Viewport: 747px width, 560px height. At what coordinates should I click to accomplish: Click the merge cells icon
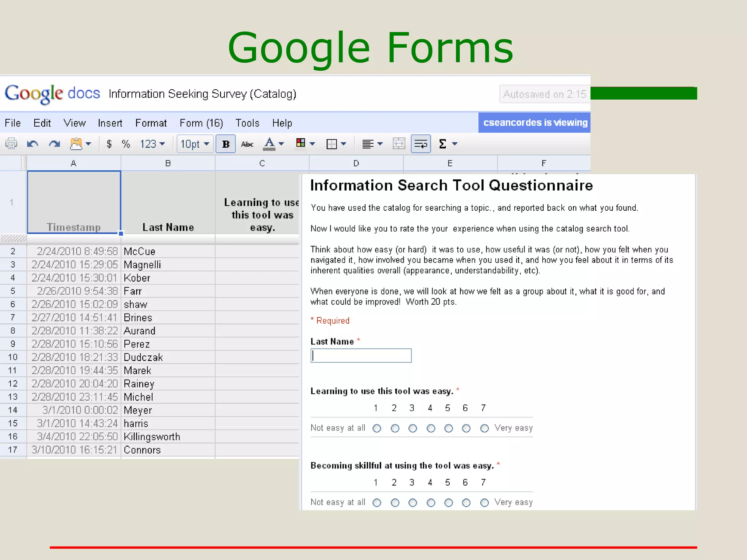[x=399, y=144]
